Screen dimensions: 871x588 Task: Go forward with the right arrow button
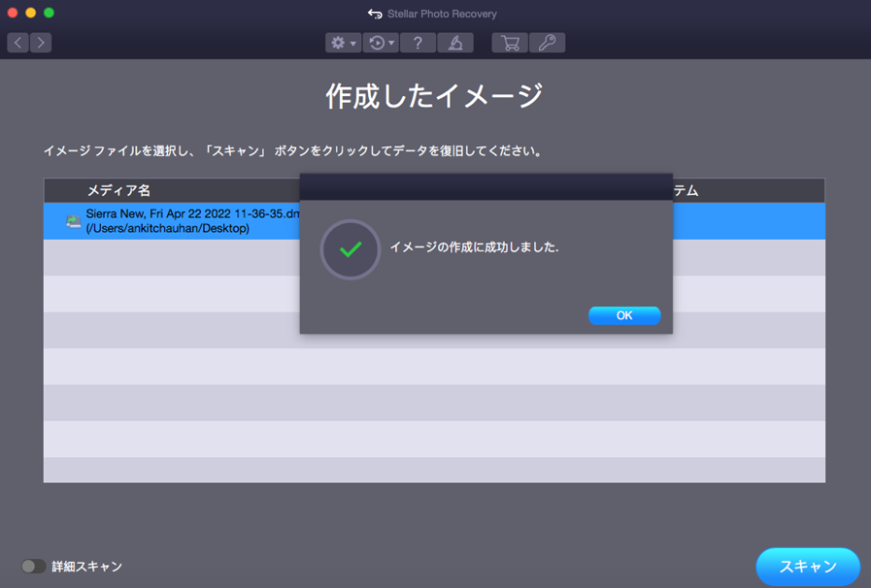[41, 43]
